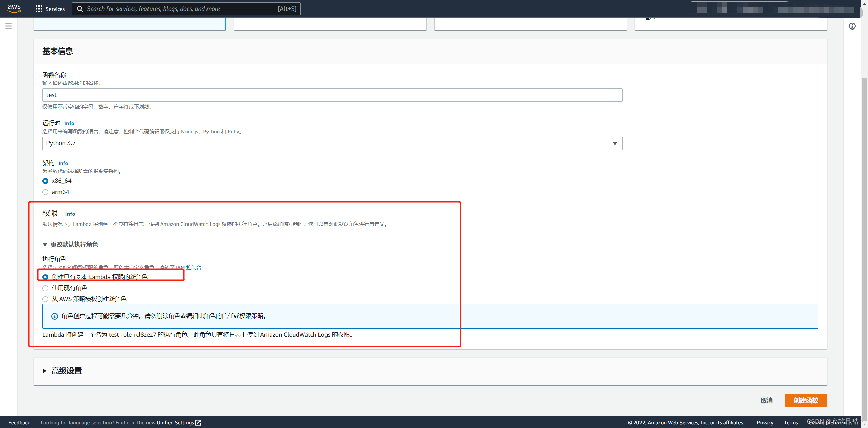
Task: Click the info icon in role alert
Action: (x=54, y=316)
